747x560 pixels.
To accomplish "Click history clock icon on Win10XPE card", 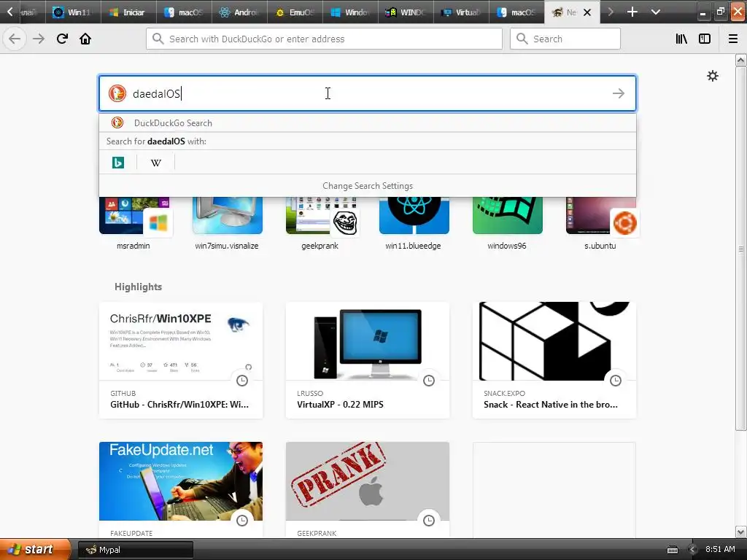I will (x=242, y=381).
